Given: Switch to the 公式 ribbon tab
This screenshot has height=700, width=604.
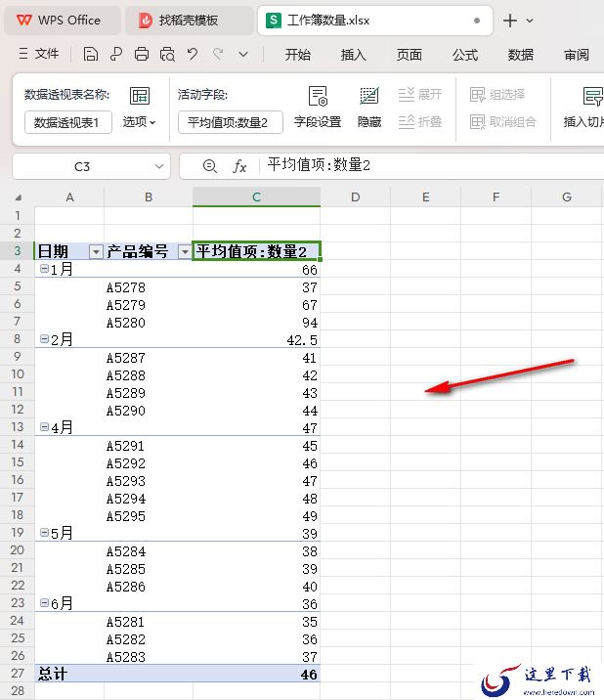Looking at the screenshot, I should [x=464, y=55].
